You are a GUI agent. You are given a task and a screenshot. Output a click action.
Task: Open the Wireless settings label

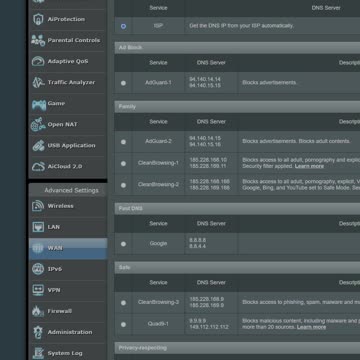(60, 206)
